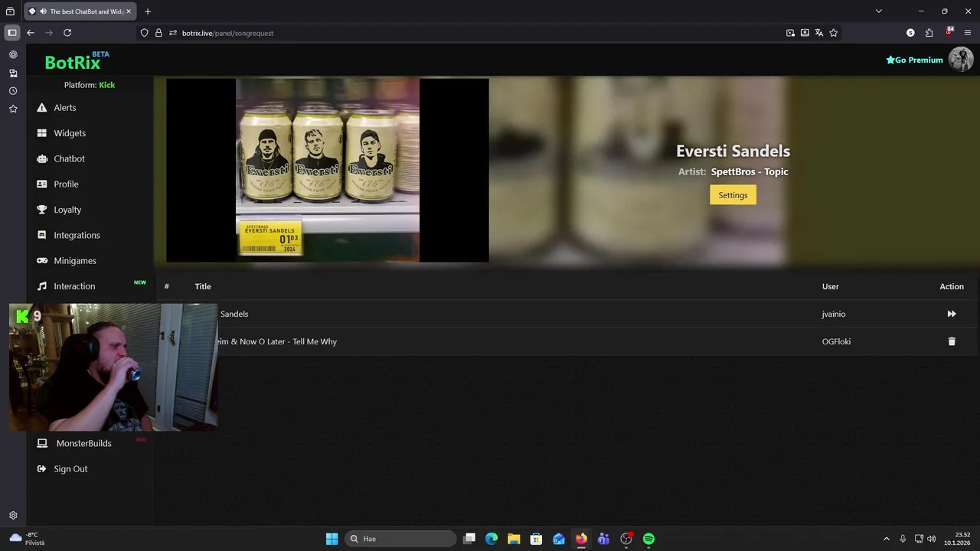Open Outlook from taskbar
The width and height of the screenshot is (980, 551).
[x=559, y=539]
